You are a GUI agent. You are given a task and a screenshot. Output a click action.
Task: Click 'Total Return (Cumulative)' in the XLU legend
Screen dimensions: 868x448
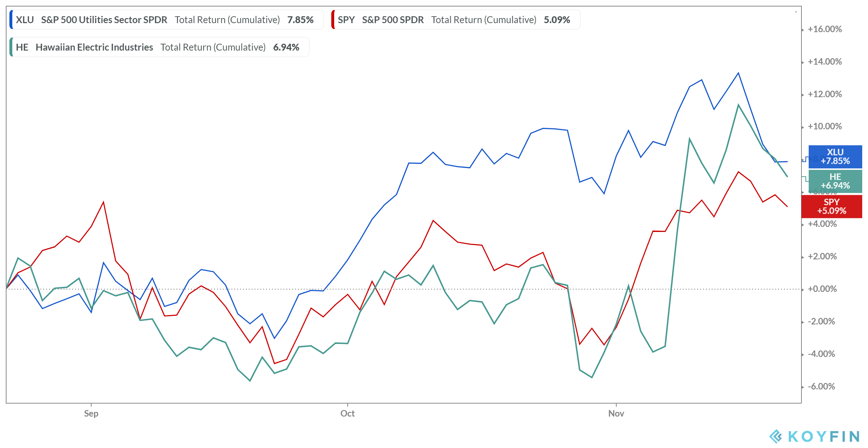click(227, 20)
